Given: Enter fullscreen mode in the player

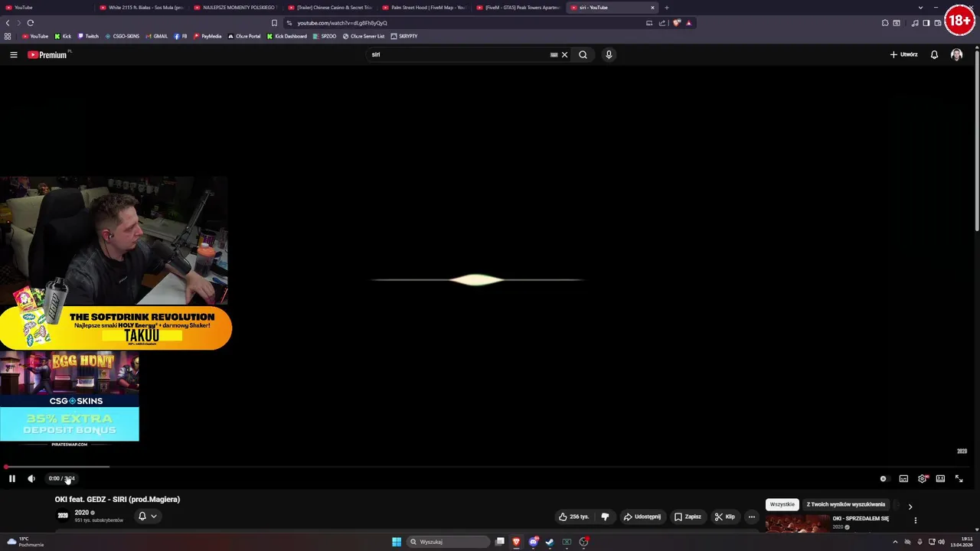Looking at the screenshot, I should click(x=959, y=478).
